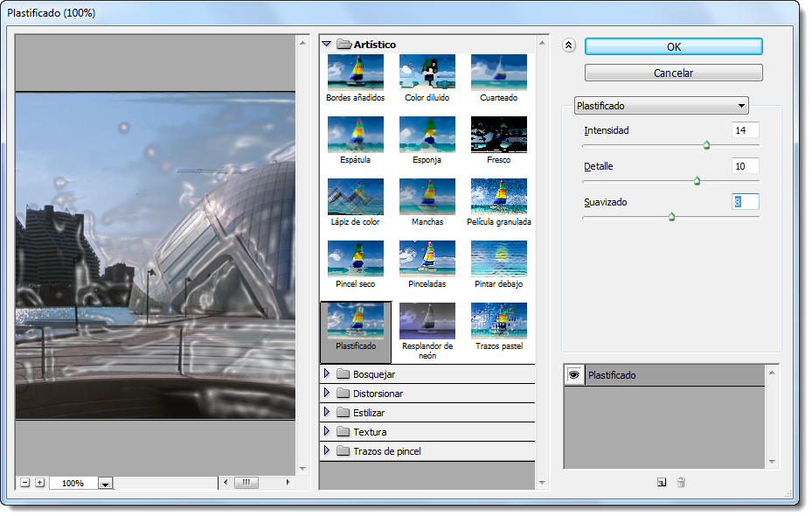Collapse the Artístico folder
Screen dimensions: 812x516
(x=327, y=45)
